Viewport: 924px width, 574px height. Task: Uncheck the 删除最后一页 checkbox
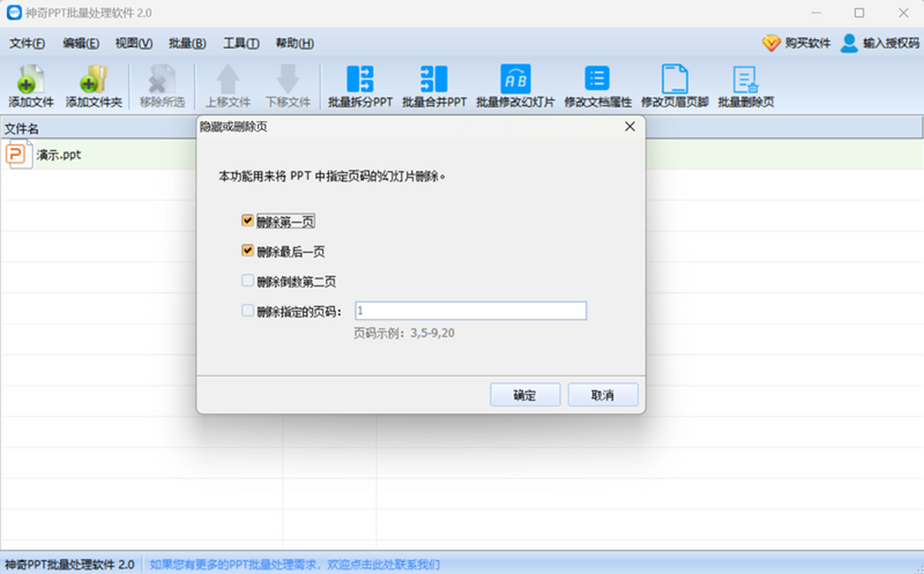247,251
